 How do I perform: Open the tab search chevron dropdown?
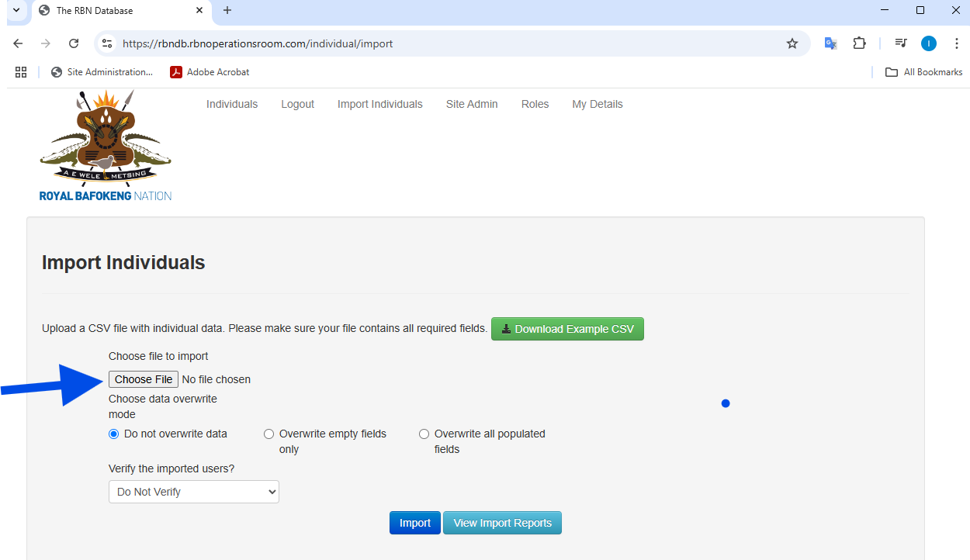[x=16, y=10]
